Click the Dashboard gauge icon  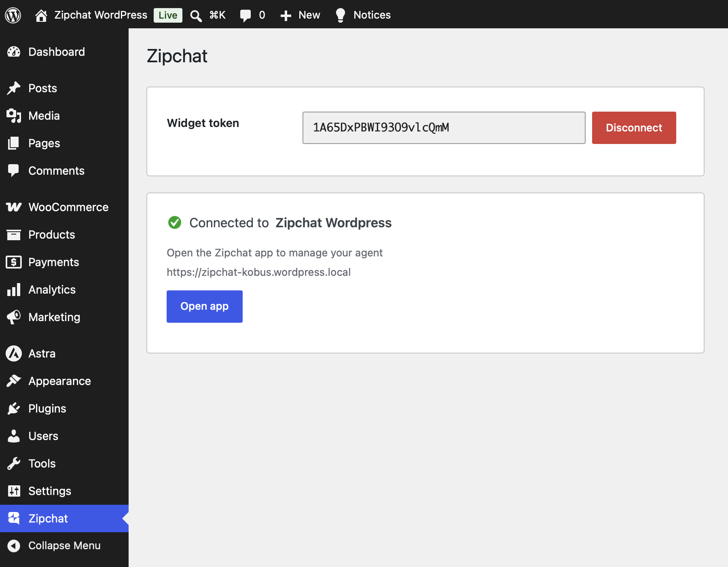point(14,52)
